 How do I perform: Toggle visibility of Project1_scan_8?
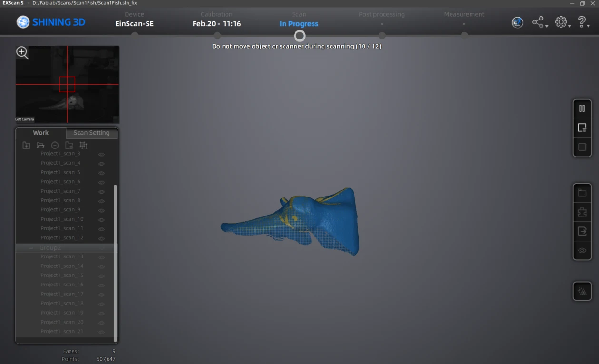[x=101, y=201]
